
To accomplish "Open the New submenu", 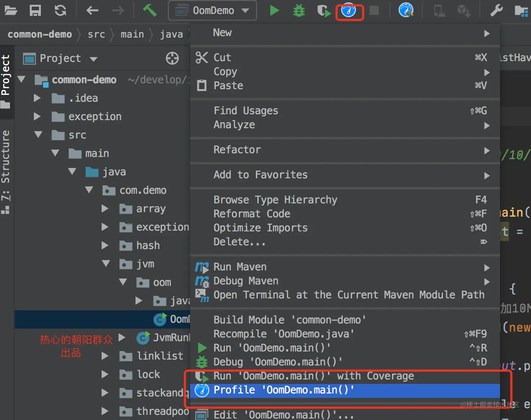I will tap(345, 33).
